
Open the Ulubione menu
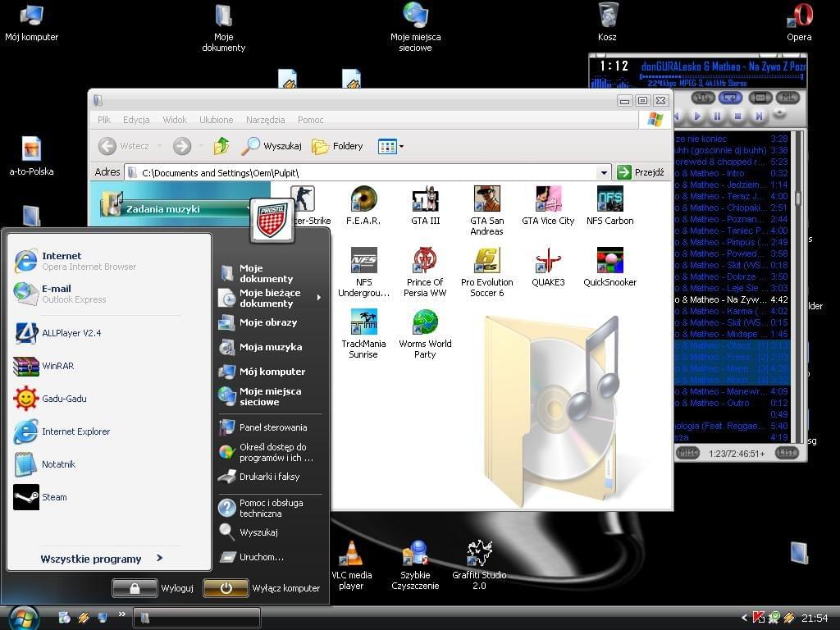(x=217, y=120)
